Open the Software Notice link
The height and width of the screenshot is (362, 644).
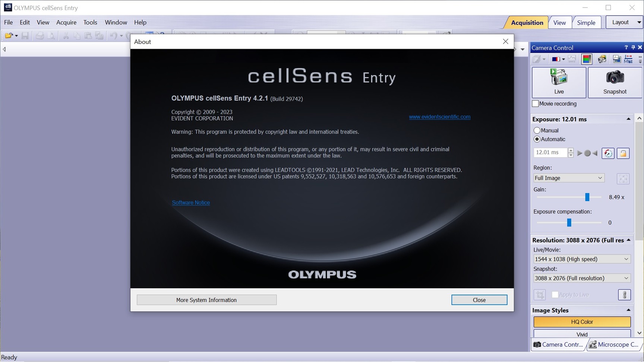click(191, 203)
